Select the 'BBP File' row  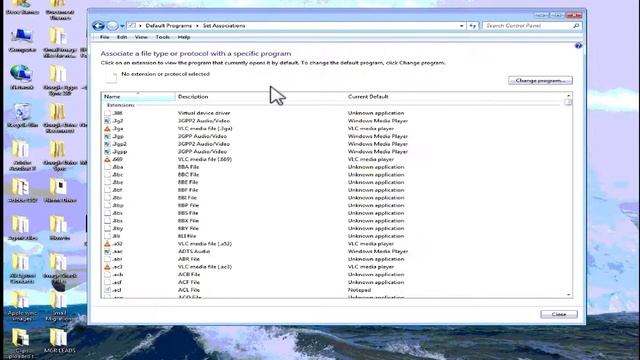tap(333, 205)
